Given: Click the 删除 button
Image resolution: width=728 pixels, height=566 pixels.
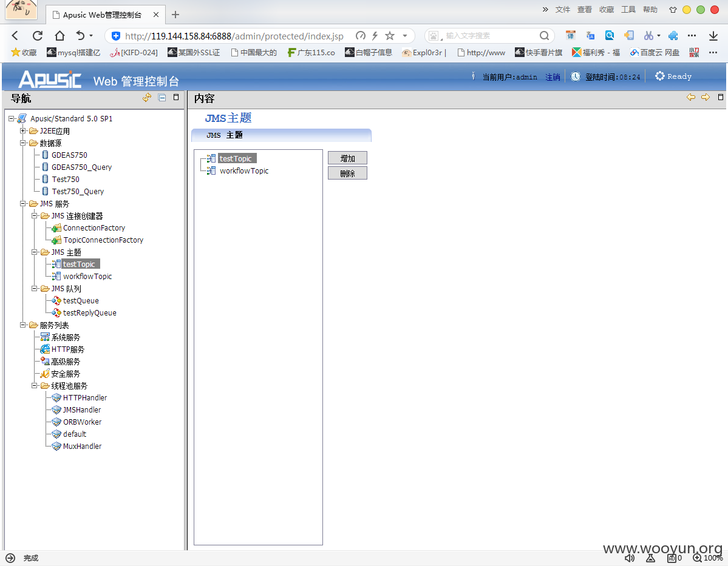Looking at the screenshot, I should (x=347, y=173).
